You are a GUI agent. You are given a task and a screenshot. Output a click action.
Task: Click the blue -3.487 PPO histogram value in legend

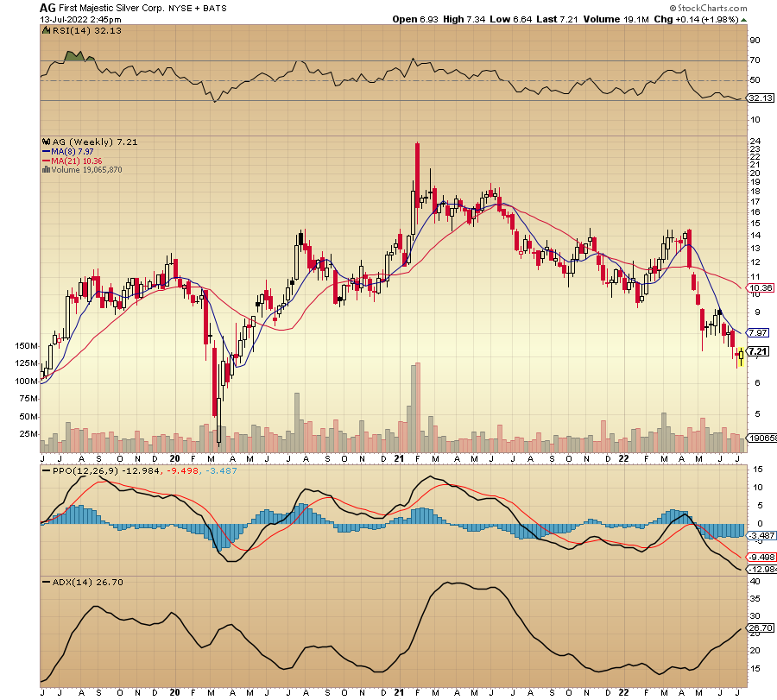[220, 471]
